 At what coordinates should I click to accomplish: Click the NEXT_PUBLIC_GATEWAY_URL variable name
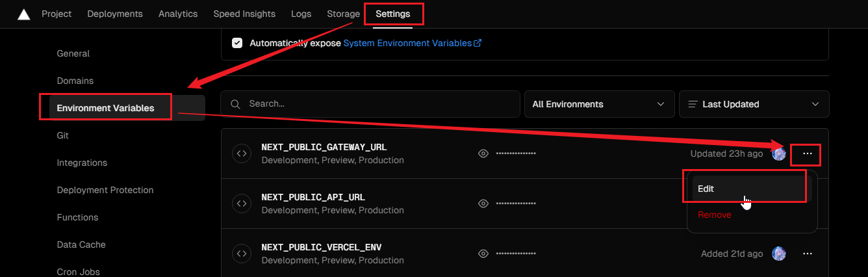tap(324, 147)
